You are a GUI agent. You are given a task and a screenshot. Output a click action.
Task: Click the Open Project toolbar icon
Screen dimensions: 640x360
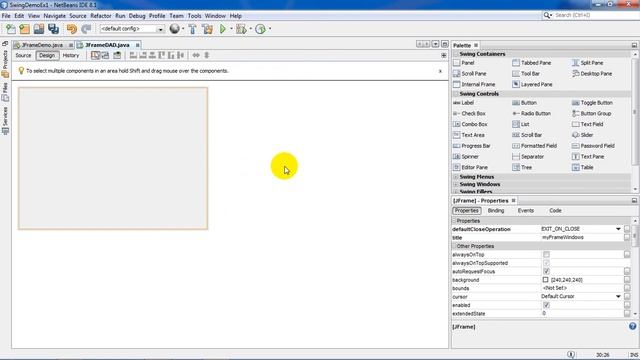coord(39,29)
